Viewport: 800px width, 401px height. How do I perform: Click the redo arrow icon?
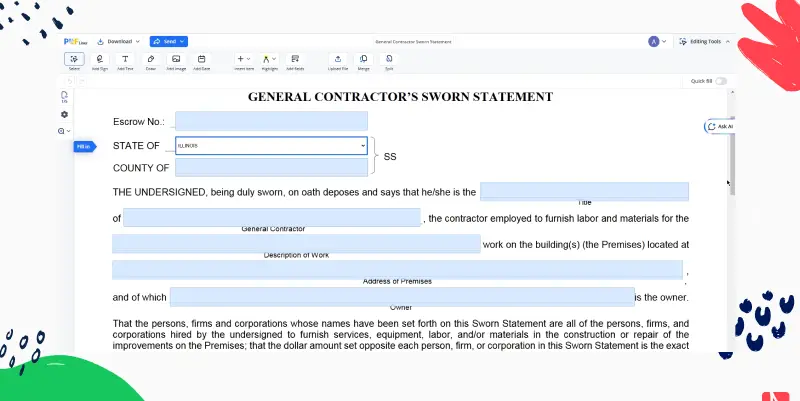[81, 81]
